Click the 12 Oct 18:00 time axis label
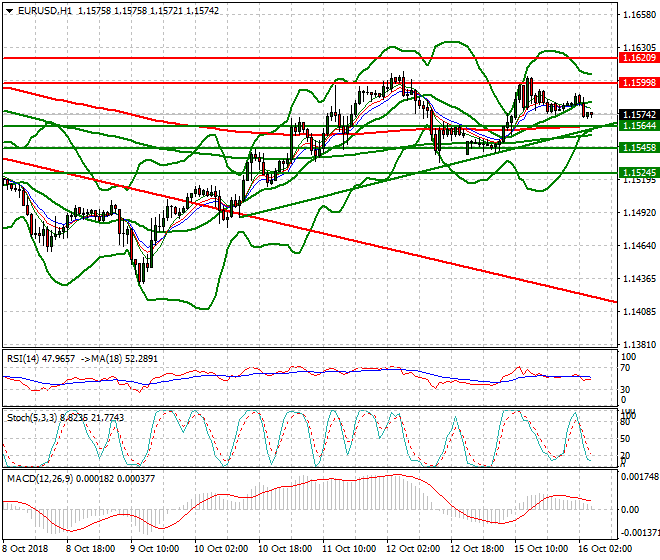Image resolution: width=660 pixels, height=560 pixels. click(x=476, y=549)
